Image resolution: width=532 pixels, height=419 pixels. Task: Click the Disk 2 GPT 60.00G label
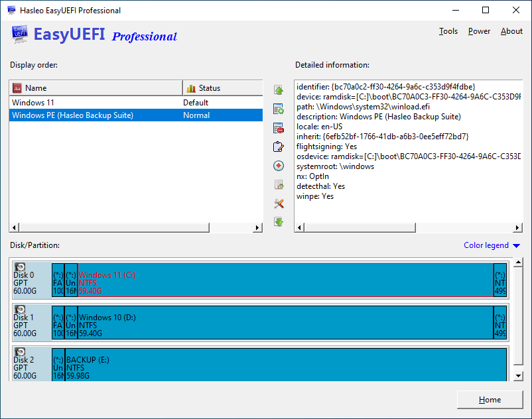[25, 368]
